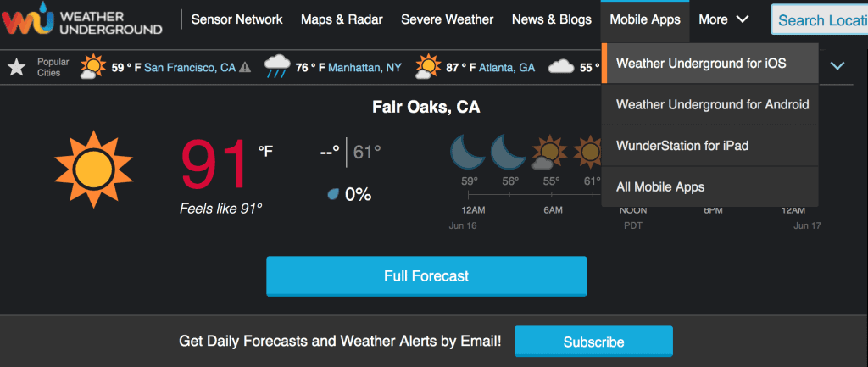Expand the More menu chevron
This screenshot has width=868, height=367.
point(742,20)
